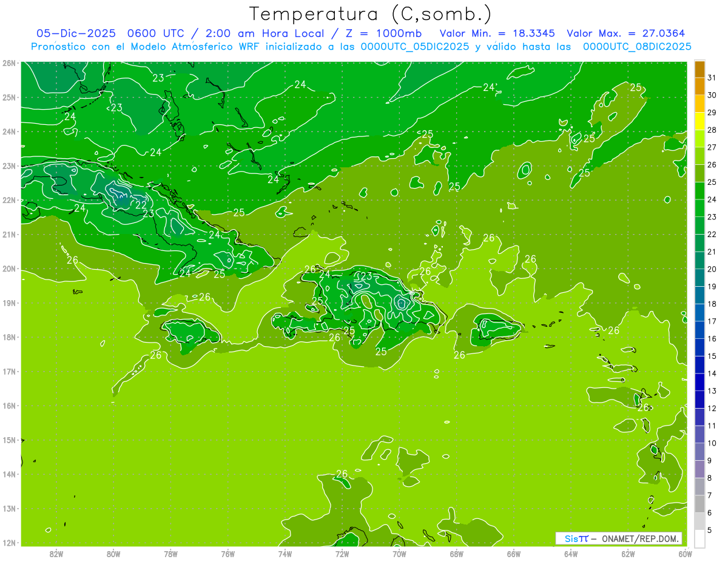The height and width of the screenshot is (562, 728).
Task: Click the '80W' longitude axis label
Action: click(113, 553)
